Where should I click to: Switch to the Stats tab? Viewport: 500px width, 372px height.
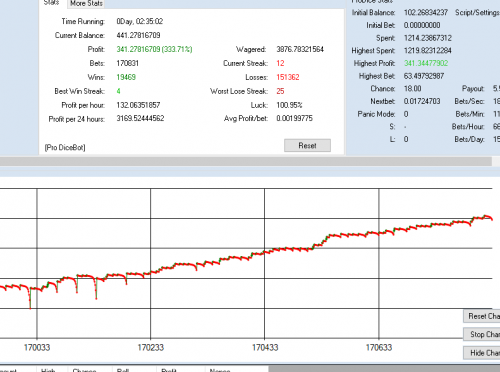(52, 3)
